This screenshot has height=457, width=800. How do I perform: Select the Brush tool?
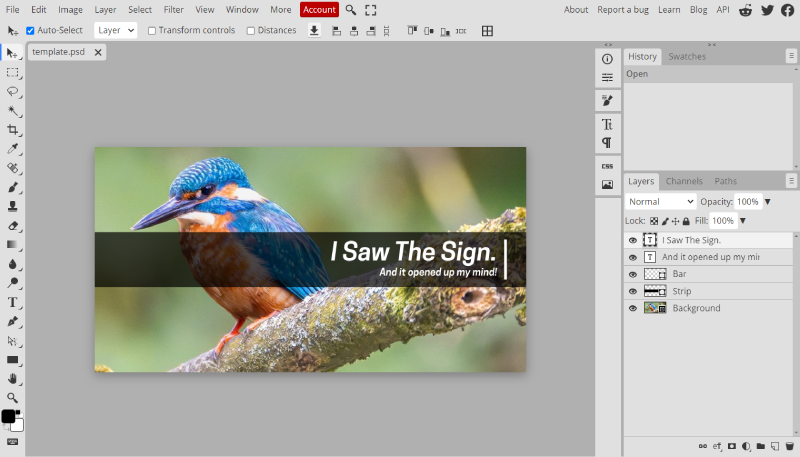click(12, 187)
